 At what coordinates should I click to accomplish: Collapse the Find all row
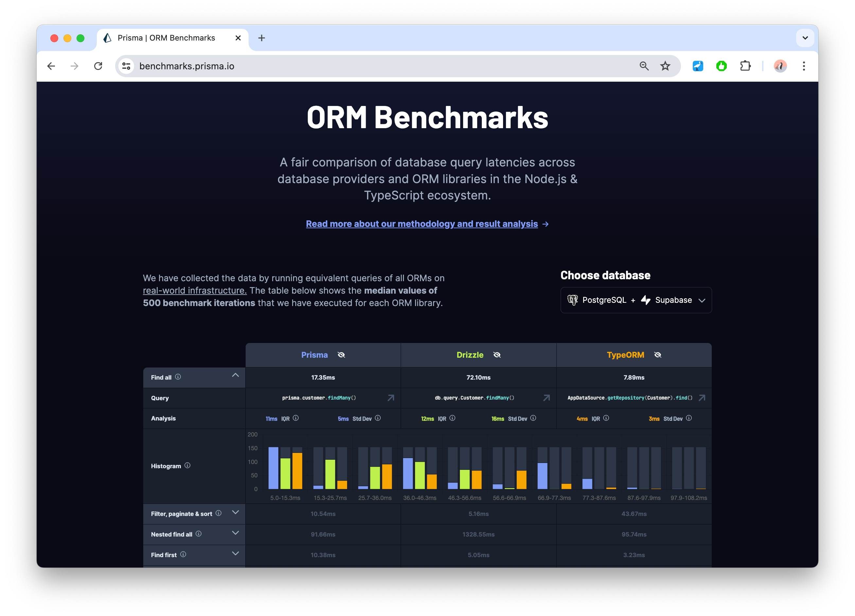coord(235,375)
